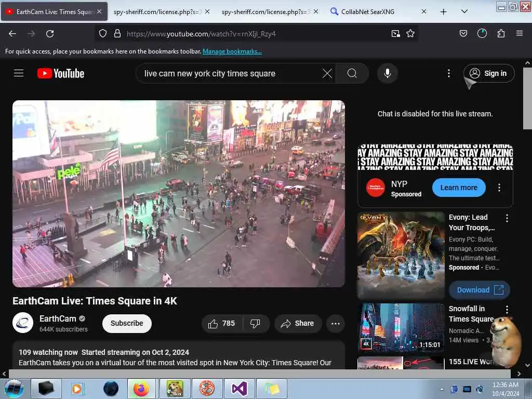This screenshot has width=532, height=399.
Task: Focus the address bar URL field
Action: 257,34
